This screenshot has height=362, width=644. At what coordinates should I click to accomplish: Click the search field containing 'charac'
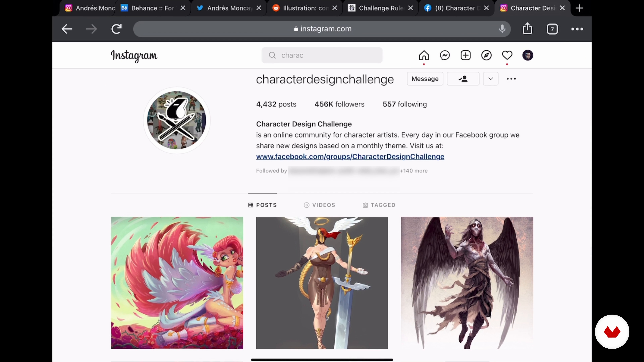(x=322, y=55)
